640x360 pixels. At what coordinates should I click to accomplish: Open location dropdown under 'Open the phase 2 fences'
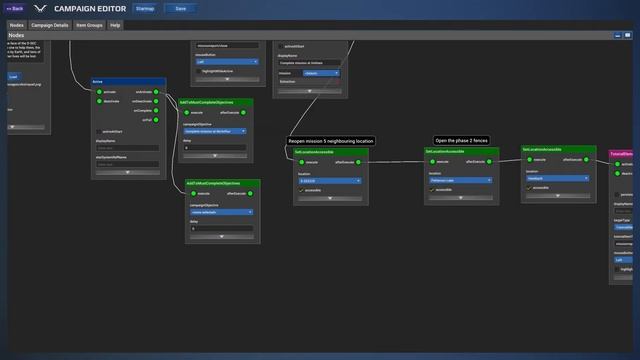tap(460, 180)
